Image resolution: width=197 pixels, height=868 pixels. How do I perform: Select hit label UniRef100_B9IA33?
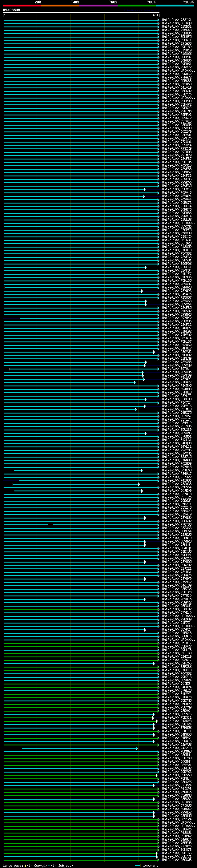click(x=176, y=43)
